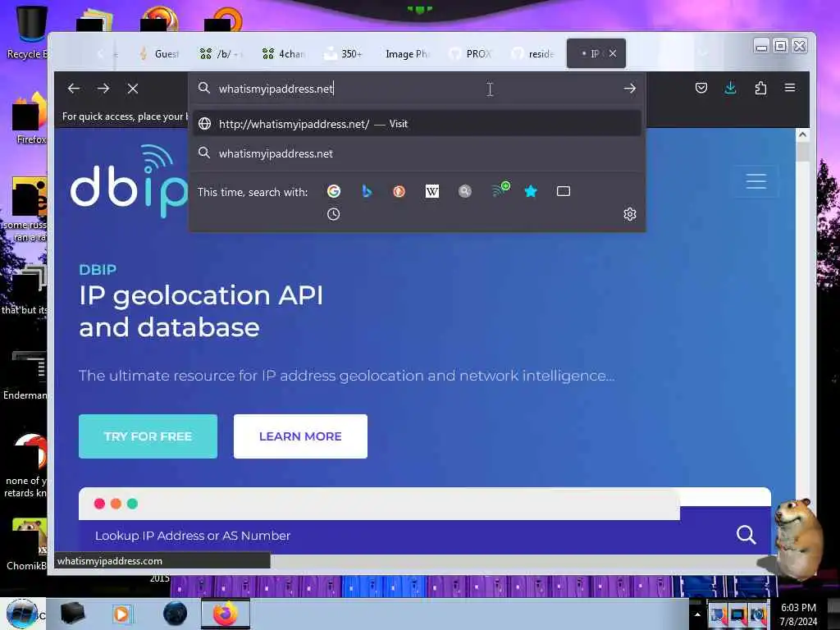The height and width of the screenshot is (630, 840).
Task: Switch to the Guest tab
Action: click(x=158, y=53)
